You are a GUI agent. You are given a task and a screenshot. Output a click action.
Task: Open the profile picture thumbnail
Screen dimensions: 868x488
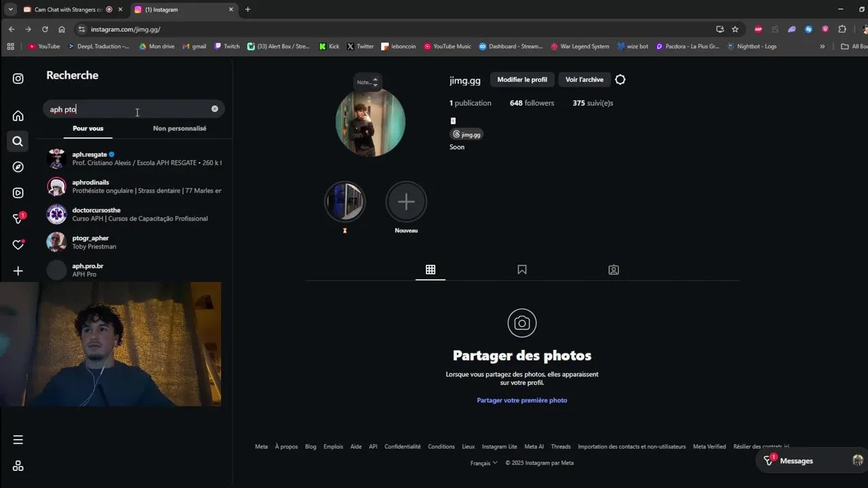[x=370, y=122]
